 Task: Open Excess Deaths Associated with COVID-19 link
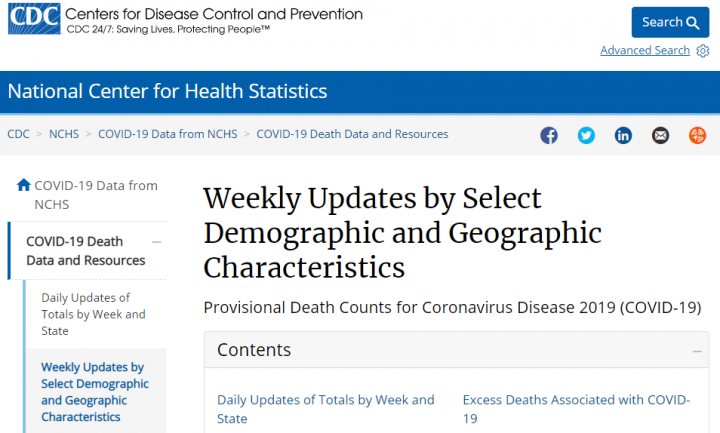pos(576,409)
